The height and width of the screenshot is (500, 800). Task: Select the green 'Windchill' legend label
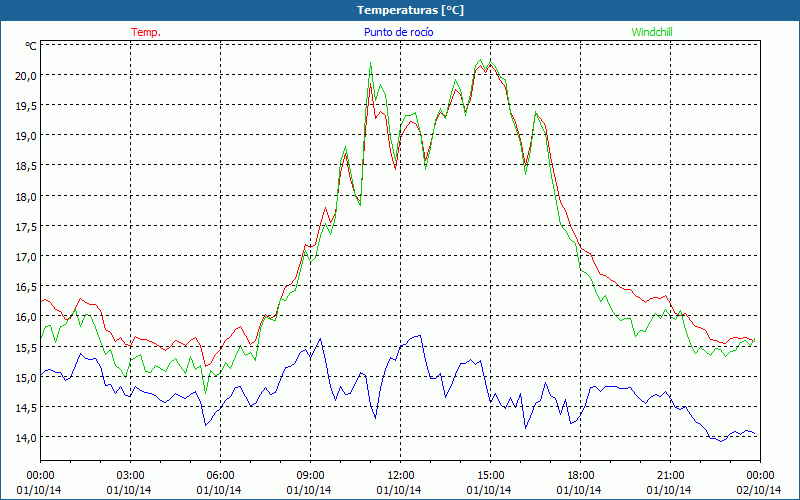click(x=652, y=32)
